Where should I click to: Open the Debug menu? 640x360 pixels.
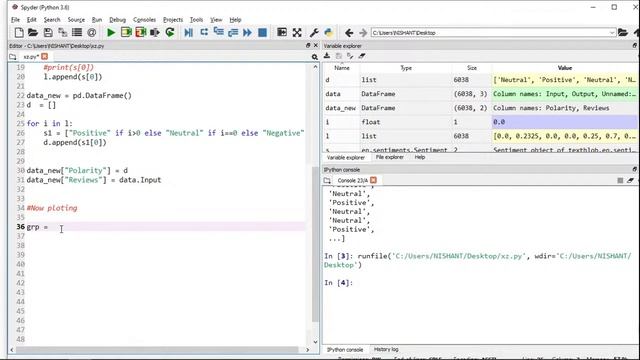coord(118,20)
